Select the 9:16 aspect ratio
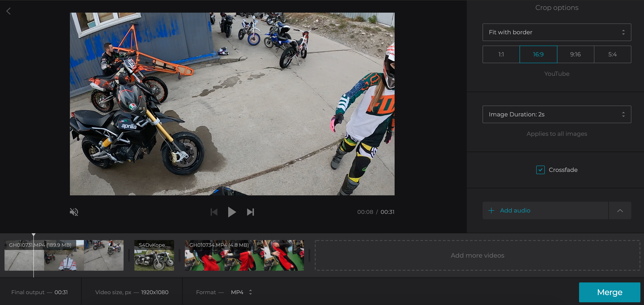The image size is (644, 305). click(575, 54)
